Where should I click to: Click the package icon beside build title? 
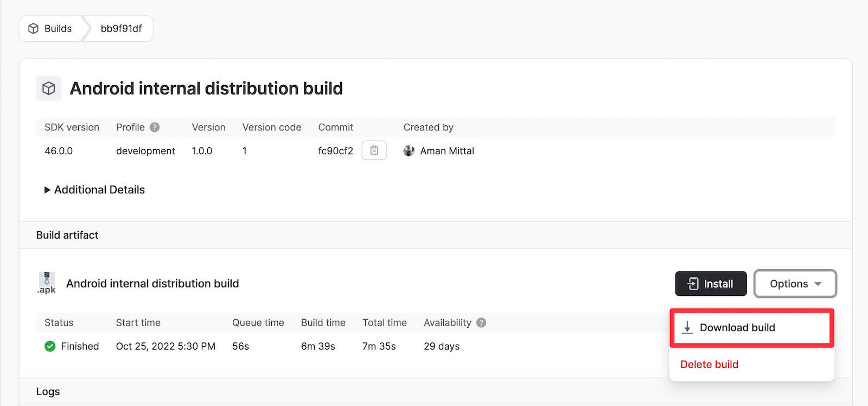point(49,88)
